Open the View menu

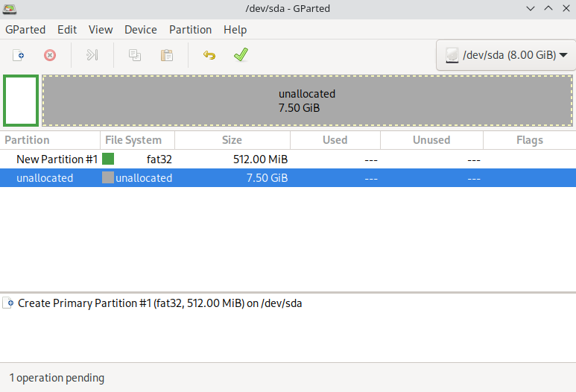point(101,30)
